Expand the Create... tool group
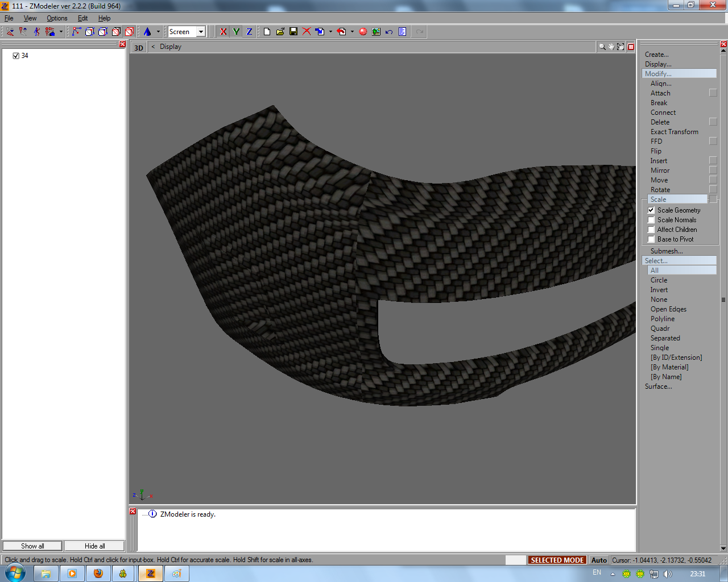The width and height of the screenshot is (728, 582). click(x=656, y=55)
